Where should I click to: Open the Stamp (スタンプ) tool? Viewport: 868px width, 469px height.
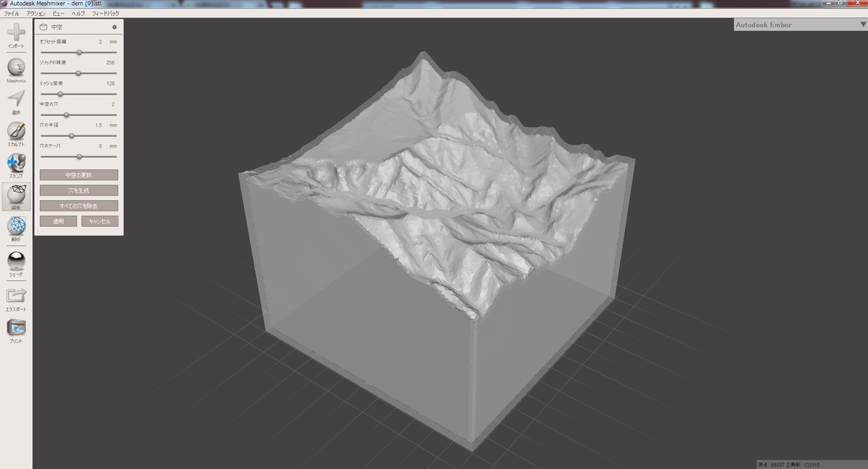pyautogui.click(x=16, y=166)
